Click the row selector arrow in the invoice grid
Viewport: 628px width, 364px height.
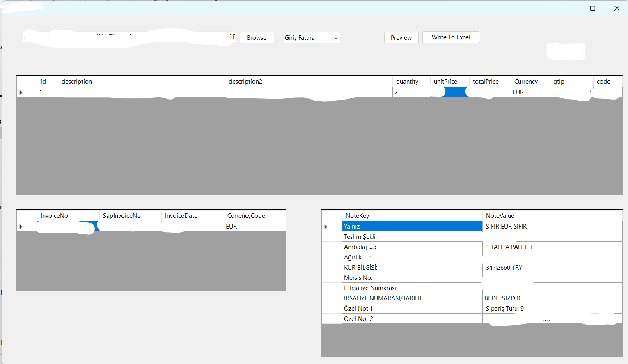(x=21, y=226)
